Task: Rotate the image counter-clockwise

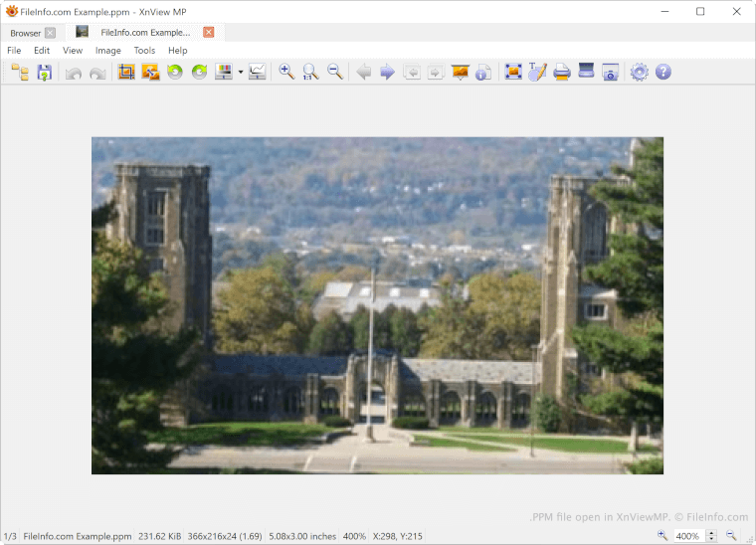Action: [x=175, y=72]
